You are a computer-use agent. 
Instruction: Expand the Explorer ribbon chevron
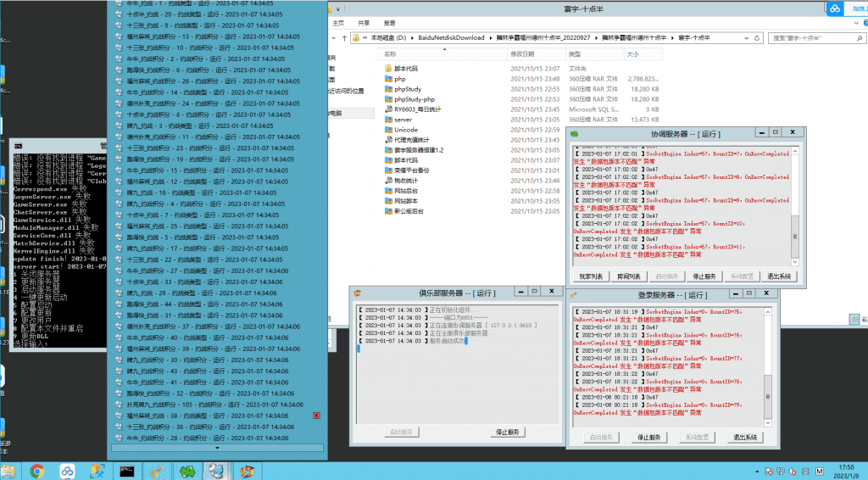(x=856, y=23)
